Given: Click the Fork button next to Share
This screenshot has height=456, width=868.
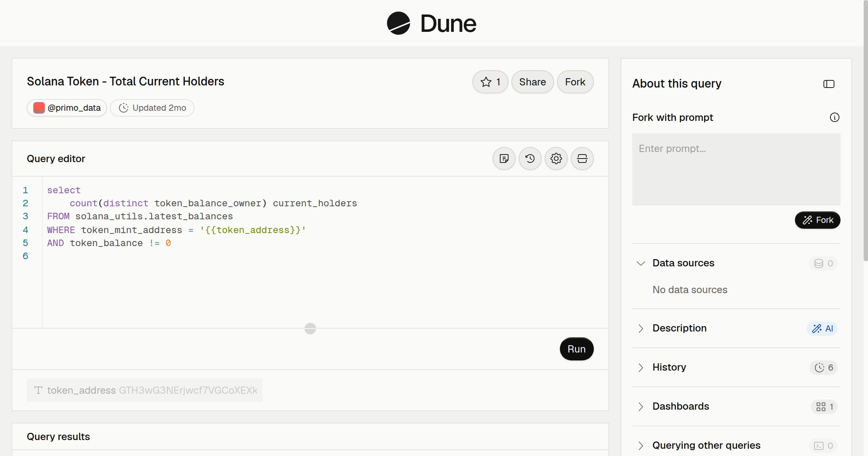Looking at the screenshot, I should (575, 82).
